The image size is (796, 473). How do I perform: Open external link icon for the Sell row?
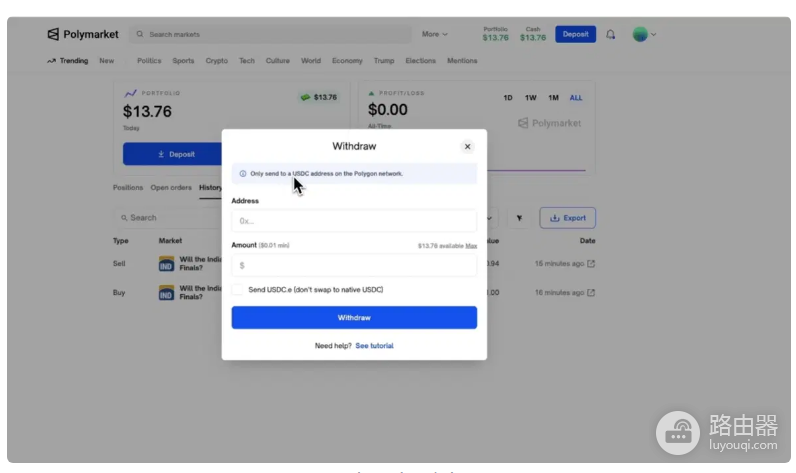pyautogui.click(x=591, y=263)
